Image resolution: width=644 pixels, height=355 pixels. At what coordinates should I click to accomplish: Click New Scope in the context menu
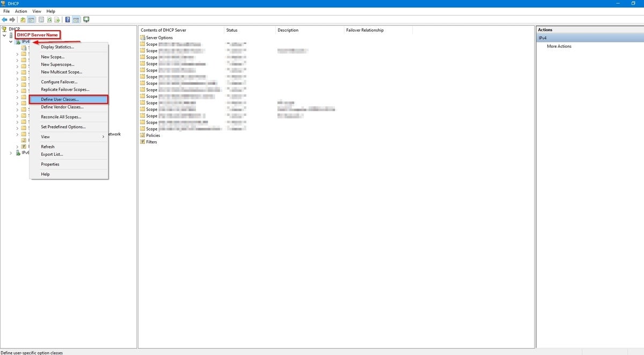coord(53,56)
